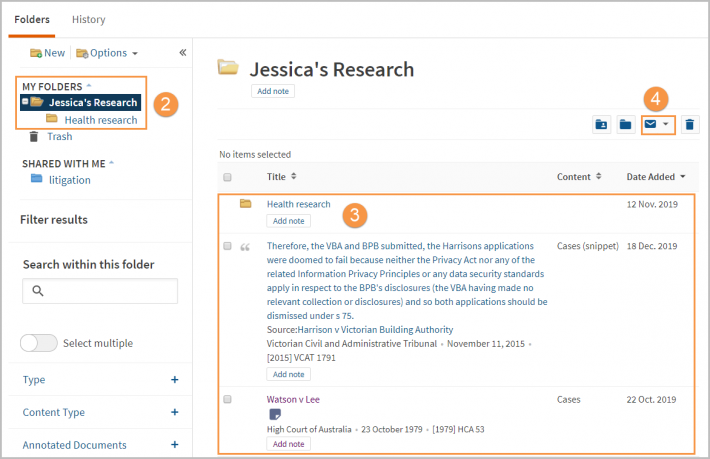The image size is (710, 459).
Task: Add note to the Harrison snippet item
Action: pos(288,374)
